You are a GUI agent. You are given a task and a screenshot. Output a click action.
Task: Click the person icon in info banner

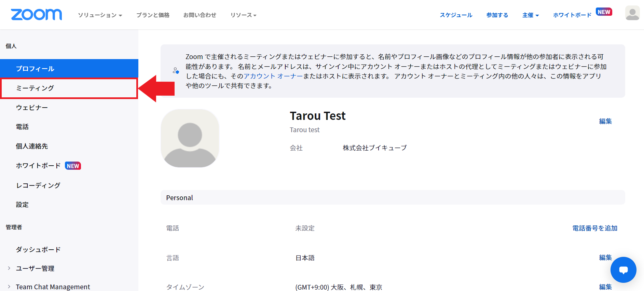click(x=176, y=71)
